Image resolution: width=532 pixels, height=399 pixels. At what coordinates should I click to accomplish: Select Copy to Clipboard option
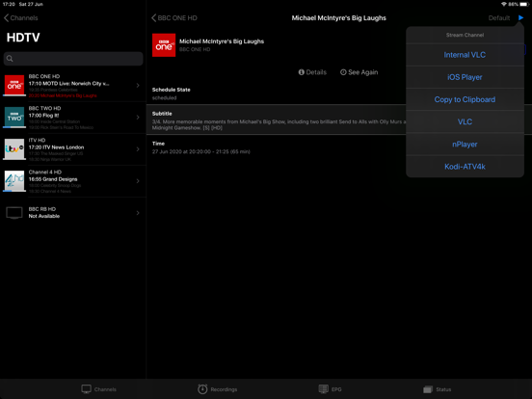tap(465, 100)
